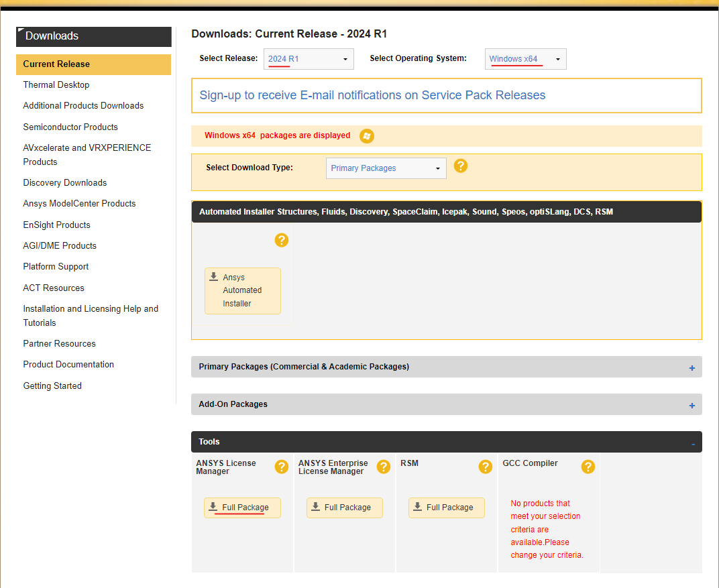Screen dimensions: 719x588
Task: Click the RSM help question icon
Action: tap(486, 467)
